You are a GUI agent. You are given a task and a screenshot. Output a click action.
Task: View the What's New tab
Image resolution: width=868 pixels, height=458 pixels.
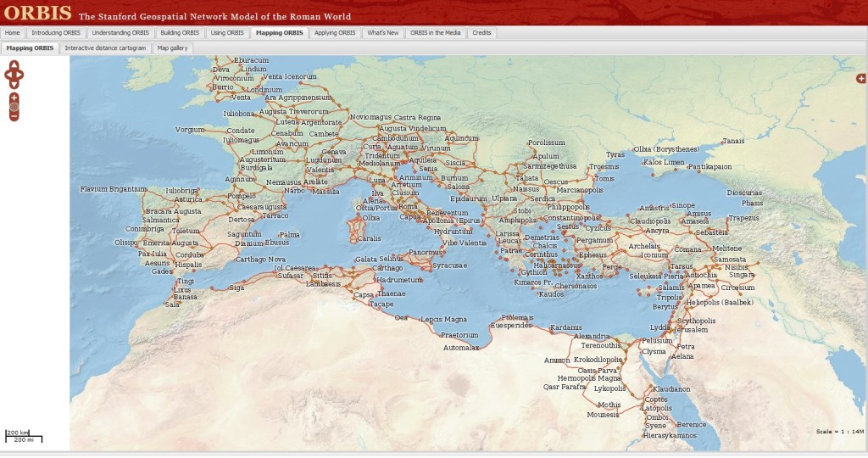(x=382, y=33)
